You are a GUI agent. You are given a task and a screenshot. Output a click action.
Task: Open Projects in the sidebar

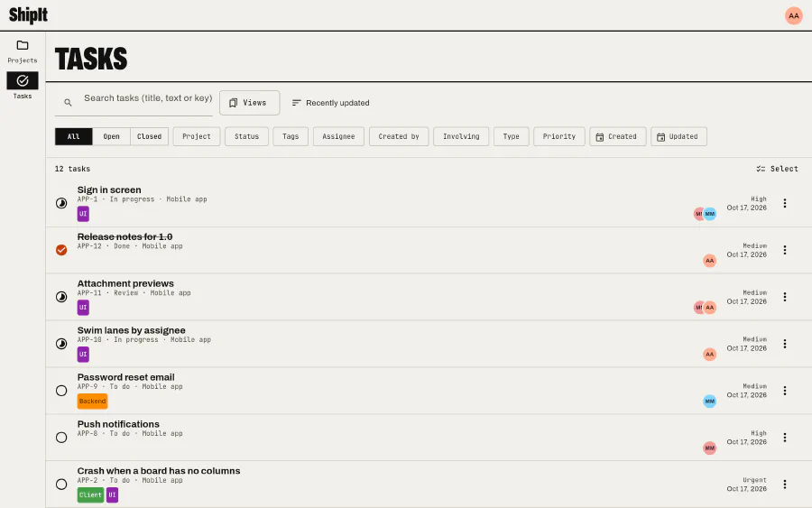point(23,51)
